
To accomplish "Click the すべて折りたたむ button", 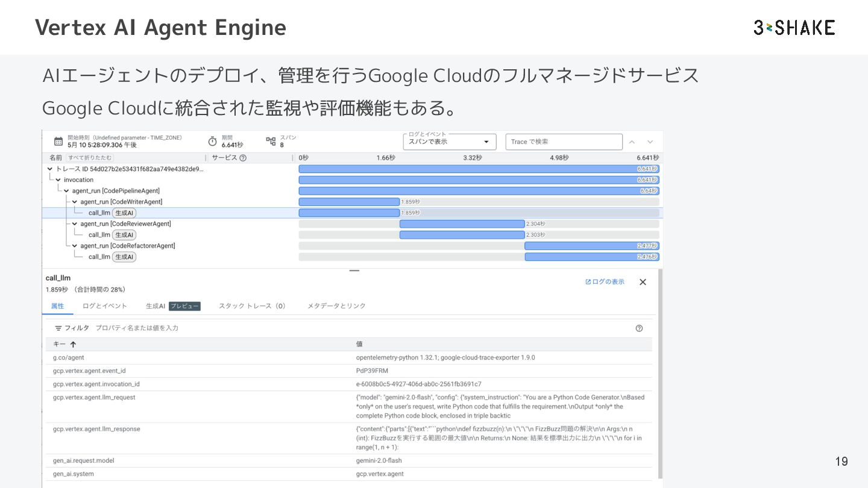I will coord(90,158).
